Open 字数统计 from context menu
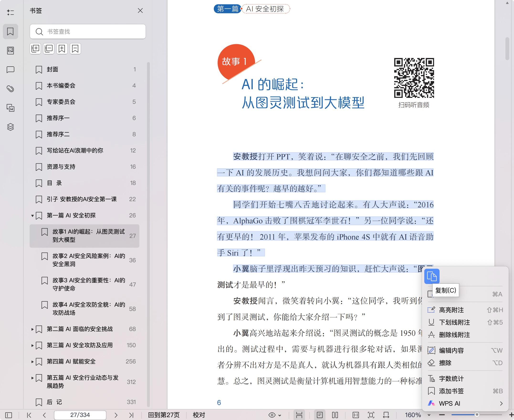 (465, 379)
